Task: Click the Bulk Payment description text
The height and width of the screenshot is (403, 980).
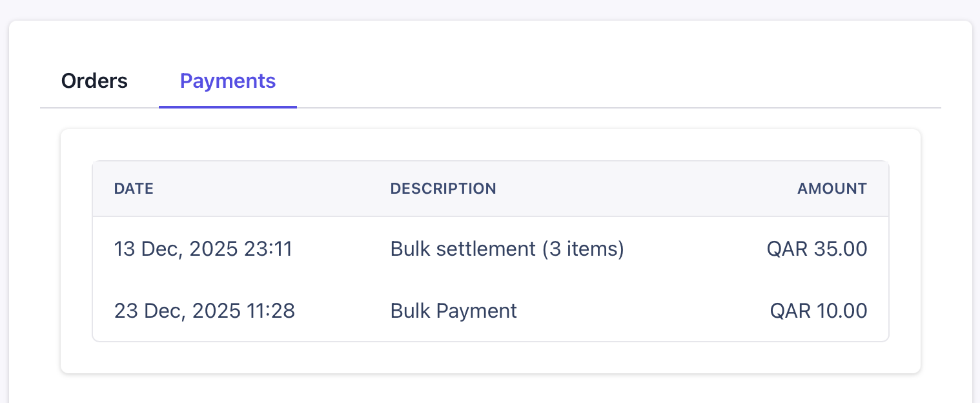Action: coord(453,311)
